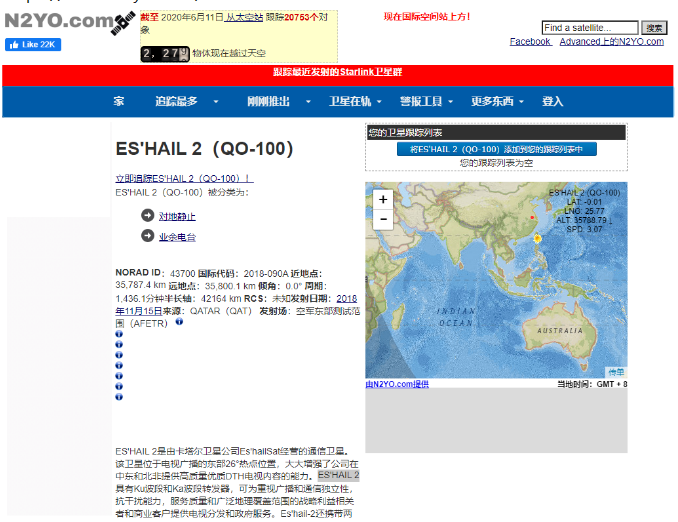Screen dimensions: 678x522
Task: Click the highlighted ES'HAIL 2 text in description
Action: tap(339, 475)
